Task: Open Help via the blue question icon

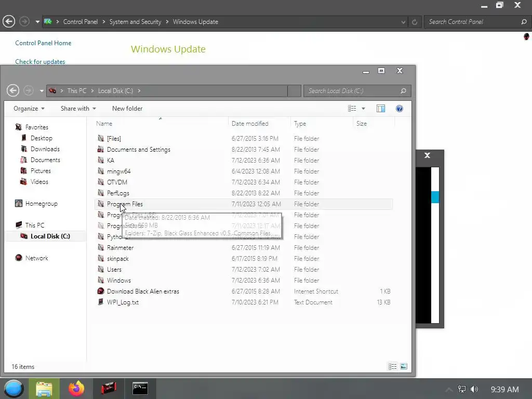Action: 400,109
